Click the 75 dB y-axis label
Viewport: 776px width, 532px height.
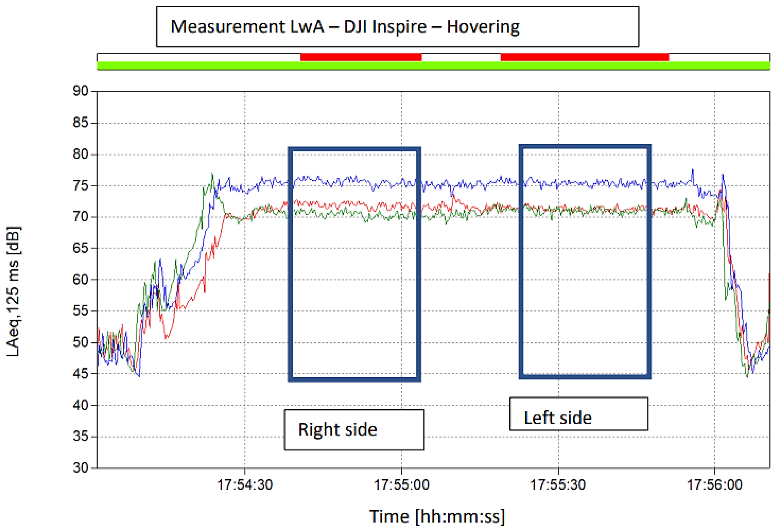(x=81, y=185)
